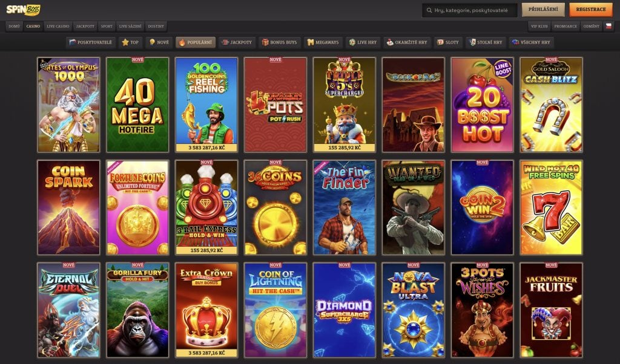The image size is (620, 364).
Task: Open Dostihy in main navigation
Action: pyautogui.click(x=156, y=27)
